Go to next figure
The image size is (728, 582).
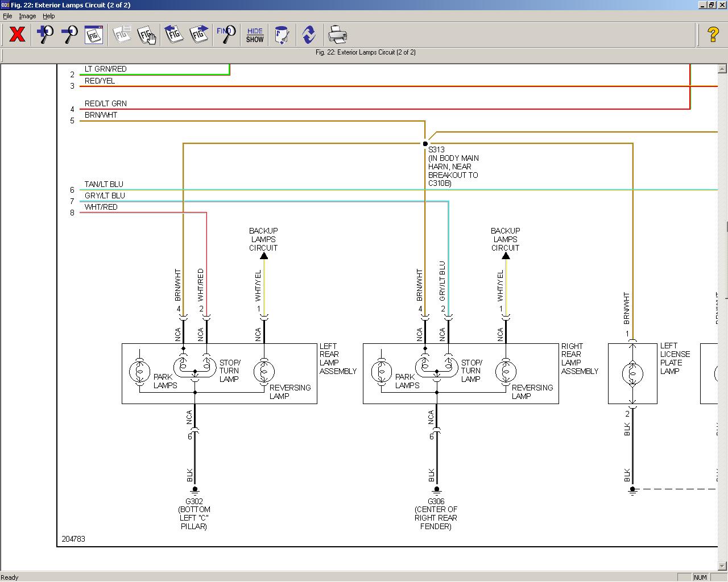198,35
